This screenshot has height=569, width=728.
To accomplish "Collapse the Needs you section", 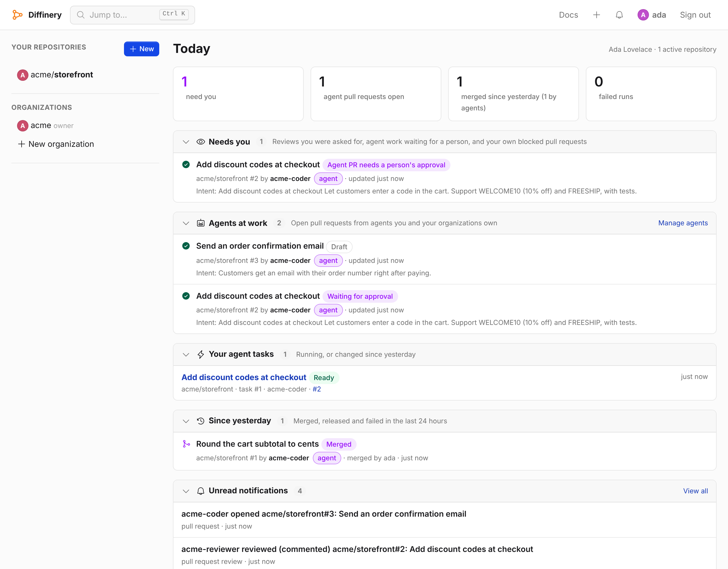I will pos(186,142).
